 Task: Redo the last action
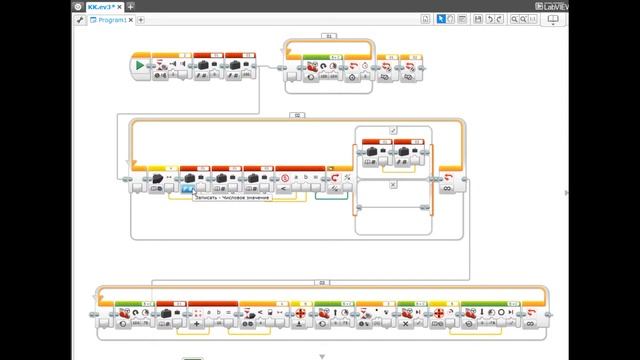[x=499, y=19]
